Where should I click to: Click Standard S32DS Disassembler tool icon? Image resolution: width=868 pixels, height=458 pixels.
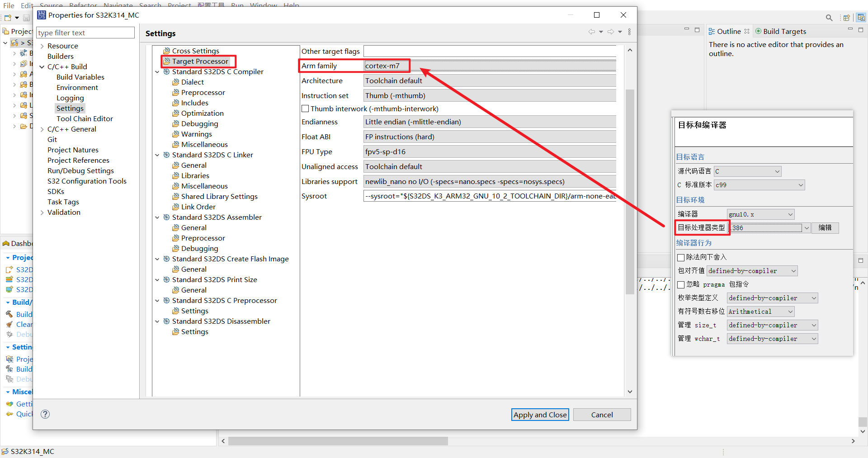click(166, 321)
